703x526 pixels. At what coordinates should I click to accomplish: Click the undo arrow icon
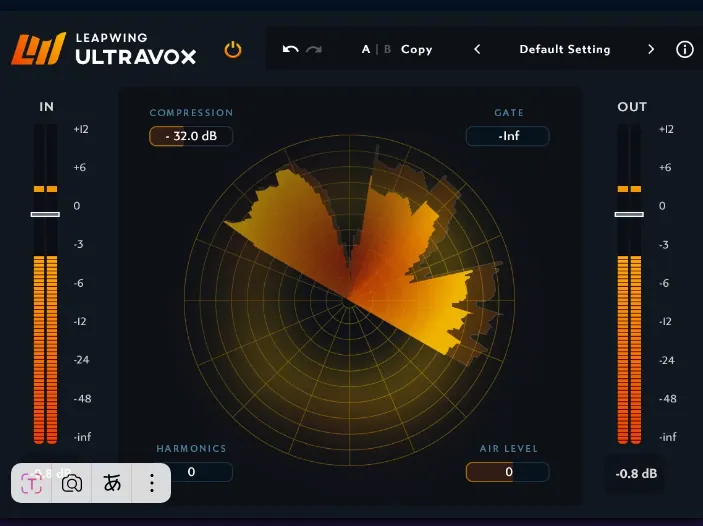(291, 49)
